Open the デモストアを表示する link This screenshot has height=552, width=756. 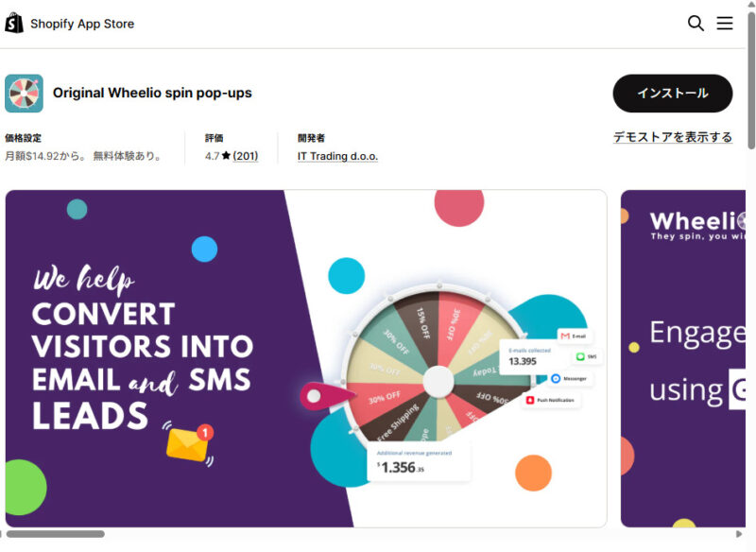[672, 137]
